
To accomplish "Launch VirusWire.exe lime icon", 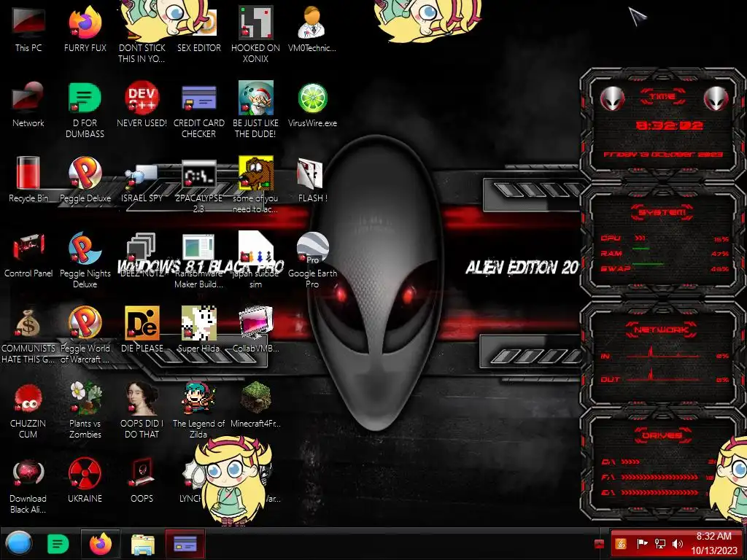I will tap(312, 105).
